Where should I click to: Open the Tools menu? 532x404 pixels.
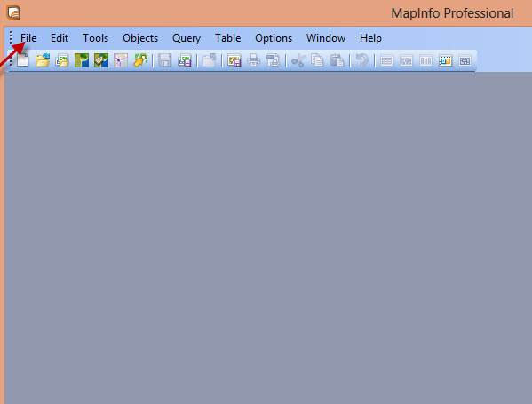pos(95,38)
